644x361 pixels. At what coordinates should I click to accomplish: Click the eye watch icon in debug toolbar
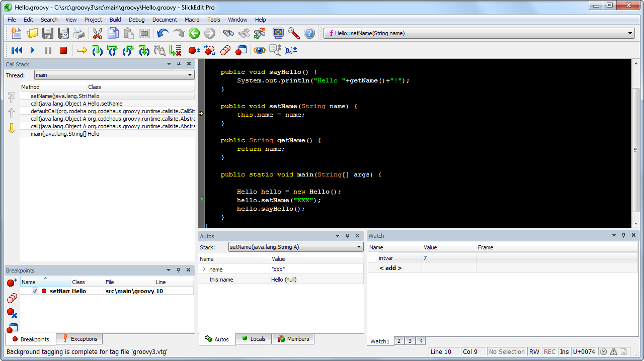click(259, 50)
